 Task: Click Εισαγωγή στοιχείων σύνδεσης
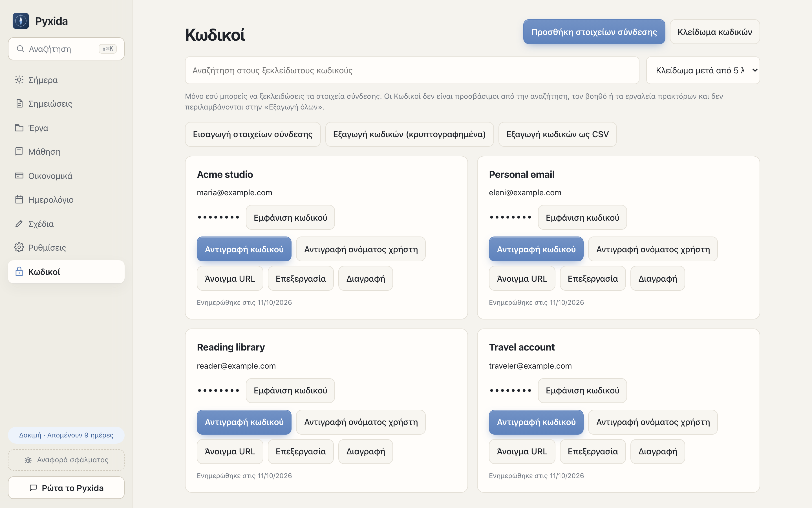[253, 134]
